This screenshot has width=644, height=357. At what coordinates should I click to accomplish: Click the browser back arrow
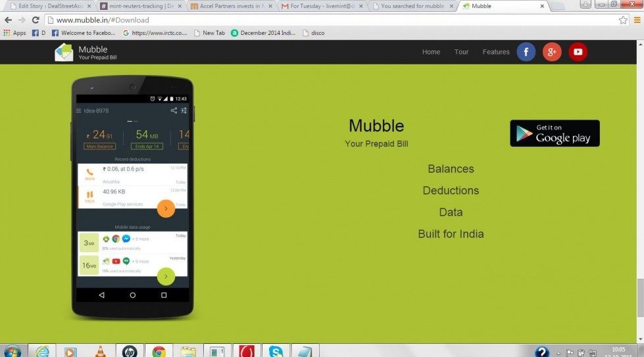tap(8, 20)
